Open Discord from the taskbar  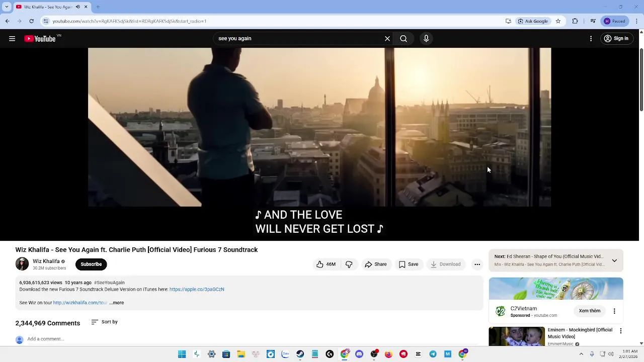[x=359, y=354]
